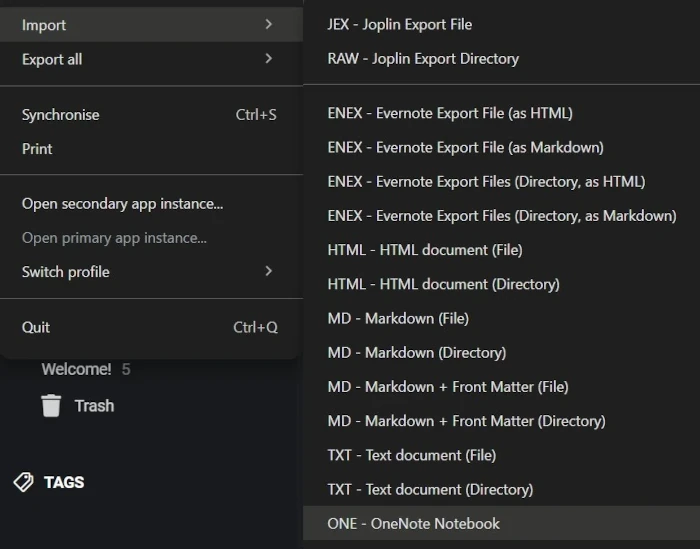Open the TAGS section header
The width and height of the screenshot is (700, 549).
(64, 482)
